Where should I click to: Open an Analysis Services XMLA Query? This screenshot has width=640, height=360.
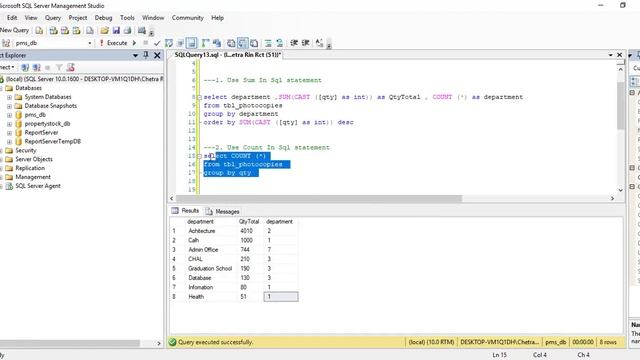[76, 31]
